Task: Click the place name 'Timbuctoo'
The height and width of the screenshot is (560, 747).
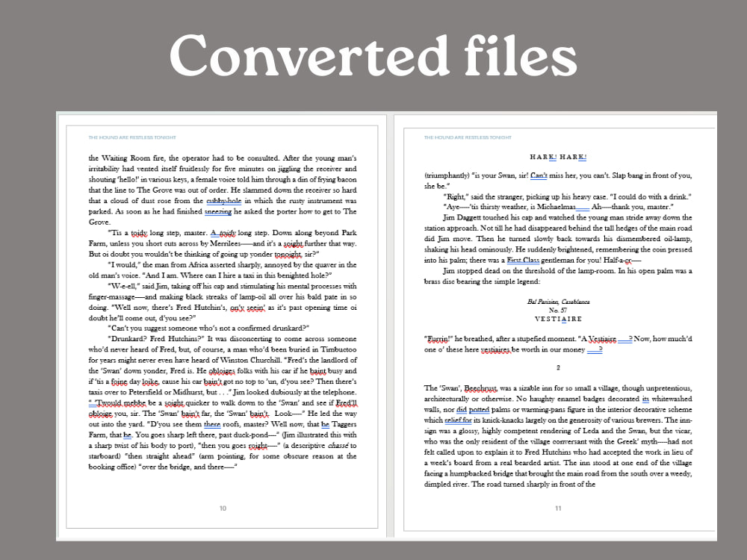Action: [338, 349]
